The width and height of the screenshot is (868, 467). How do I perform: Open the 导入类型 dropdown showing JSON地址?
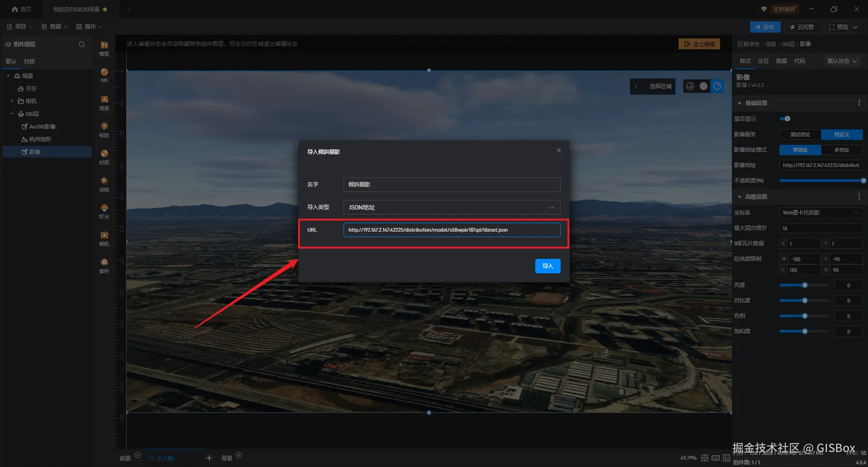click(452, 207)
